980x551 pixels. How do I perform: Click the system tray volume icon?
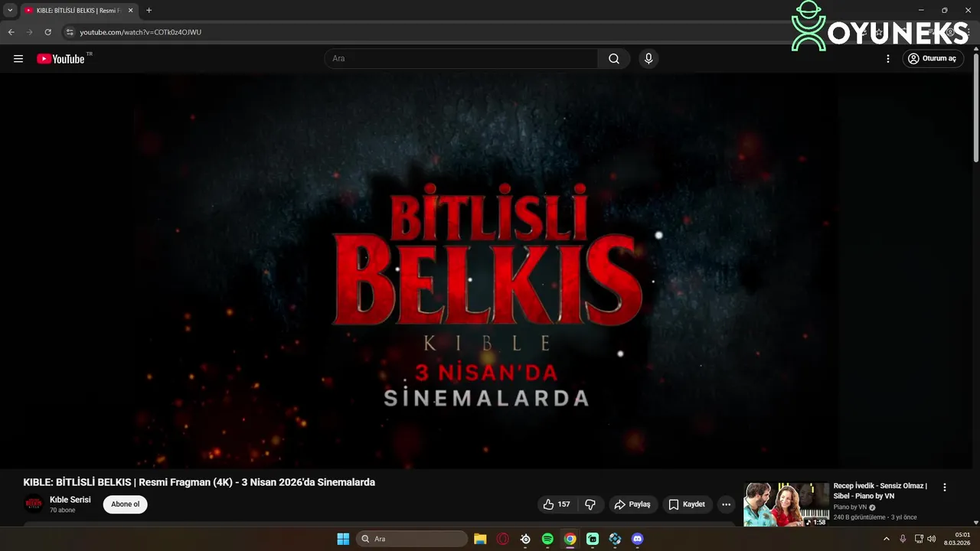(x=932, y=539)
